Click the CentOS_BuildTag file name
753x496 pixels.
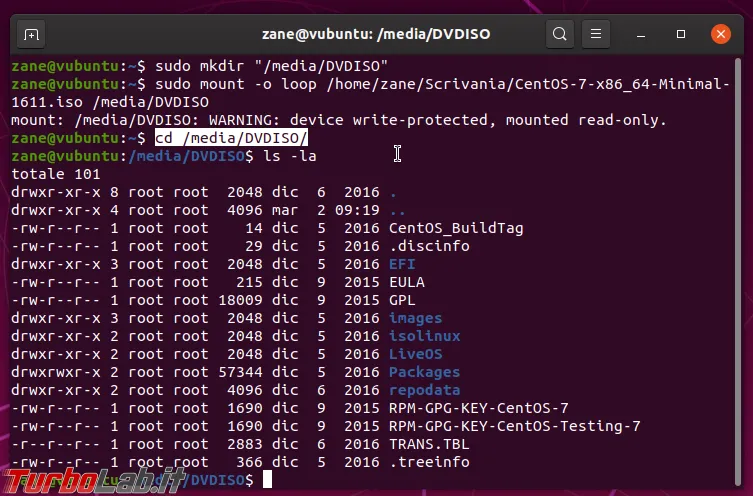[456, 228]
